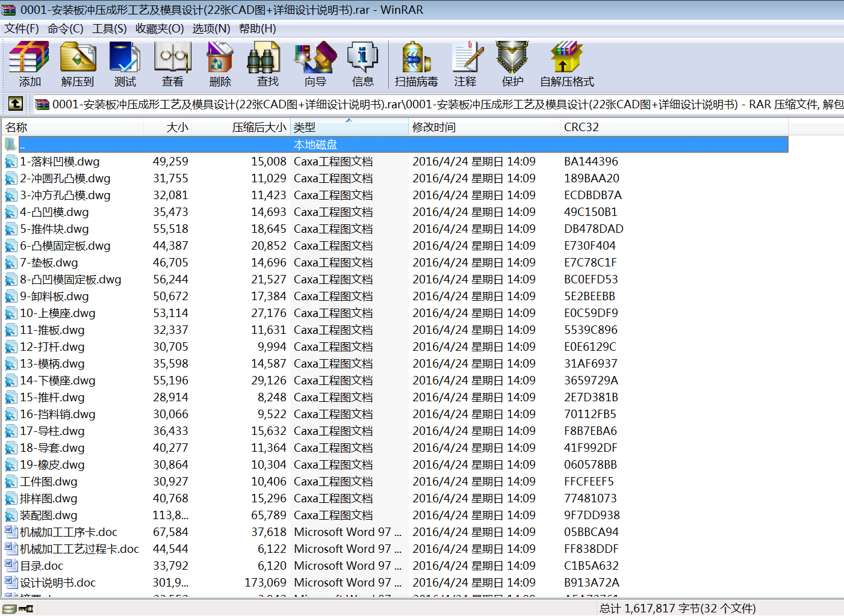Viewport: 844px width, 616px height.
Task: Click the Extract To (解压到) icon
Action: [78, 58]
